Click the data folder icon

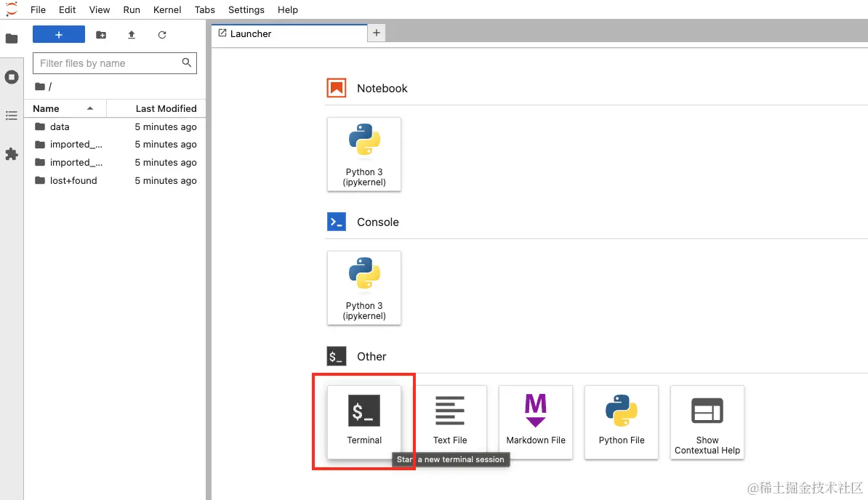[40, 126]
